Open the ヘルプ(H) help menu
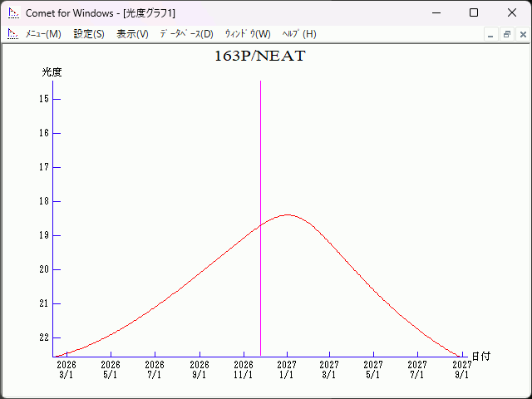Image resolution: width=532 pixels, height=399 pixels. [x=299, y=34]
